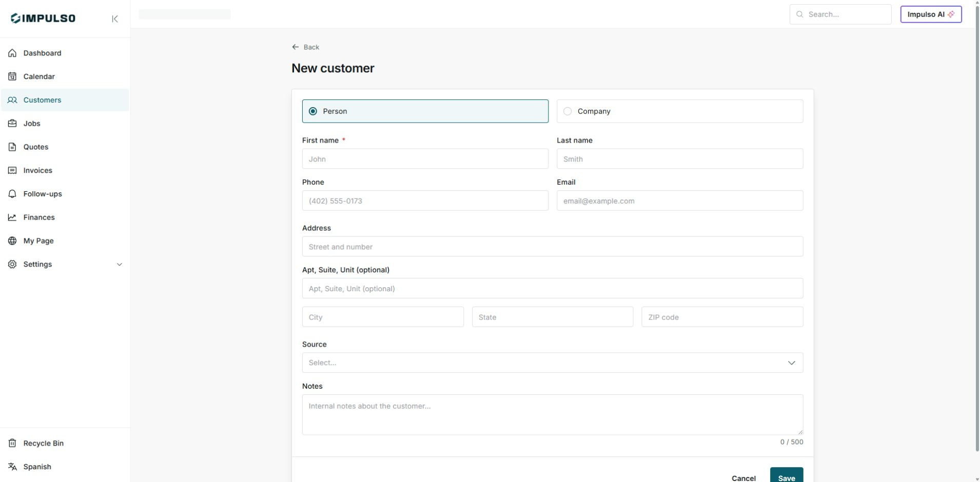Click the Customers people icon

pyautogui.click(x=12, y=101)
